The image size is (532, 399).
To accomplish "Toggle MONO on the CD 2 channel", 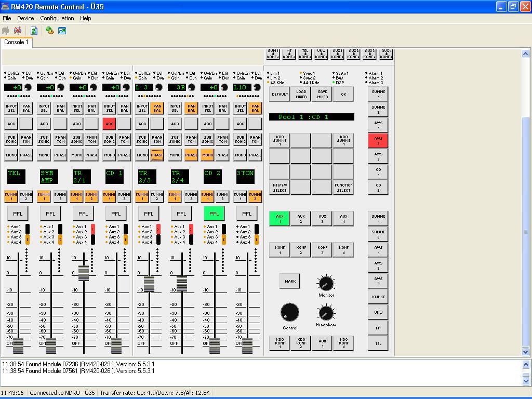I will tap(208, 155).
